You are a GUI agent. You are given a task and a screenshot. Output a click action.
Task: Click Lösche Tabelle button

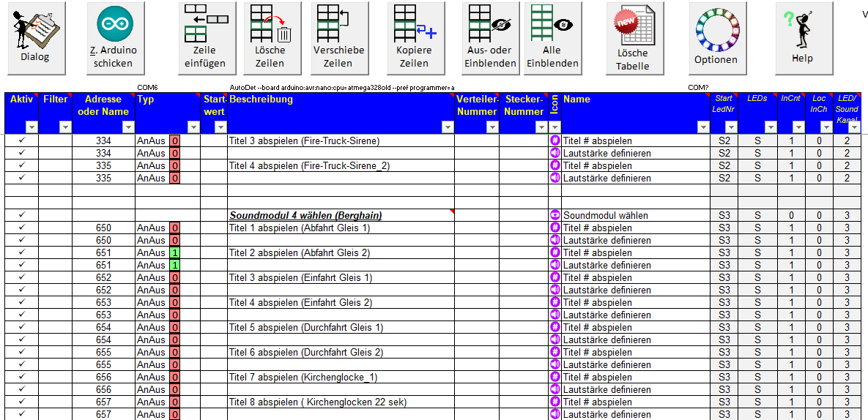pos(632,38)
